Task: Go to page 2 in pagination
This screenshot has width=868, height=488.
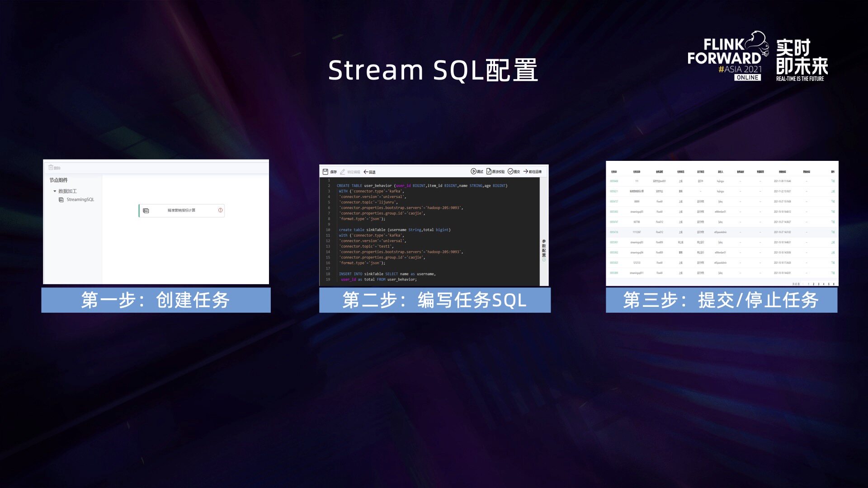Action: (x=813, y=284)
